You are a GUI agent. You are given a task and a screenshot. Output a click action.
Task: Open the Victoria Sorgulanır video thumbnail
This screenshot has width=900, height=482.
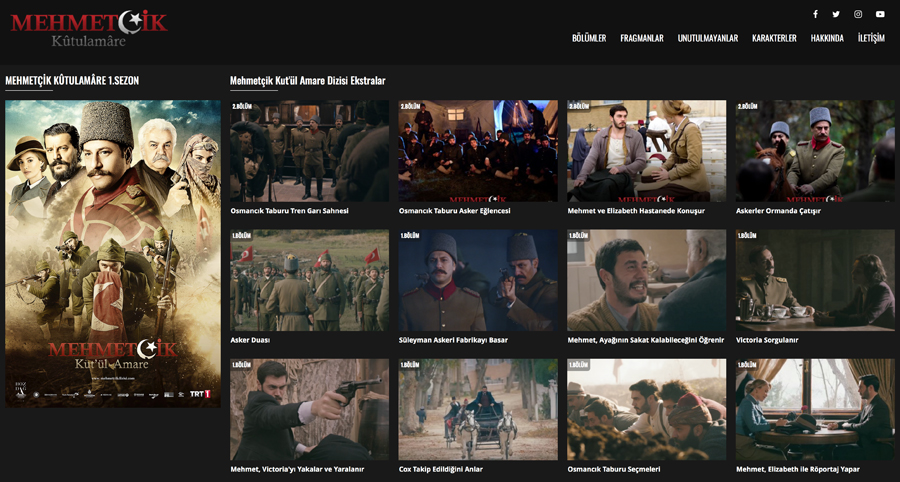(x=815, y=280)
